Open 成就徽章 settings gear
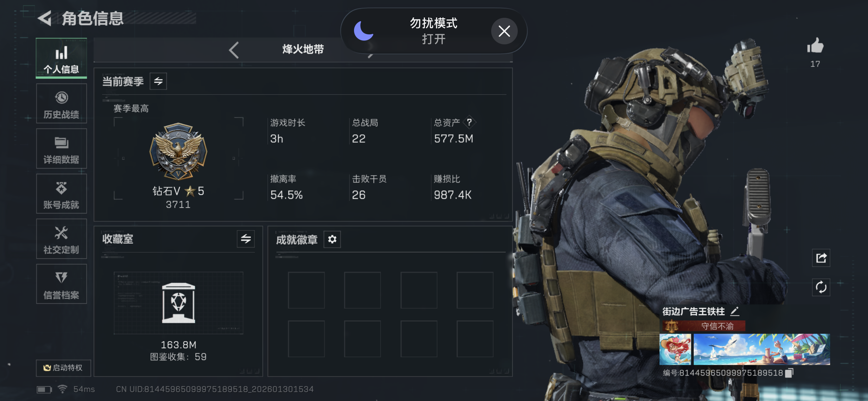This screenshot has width=868, height=401. (332, 240)
